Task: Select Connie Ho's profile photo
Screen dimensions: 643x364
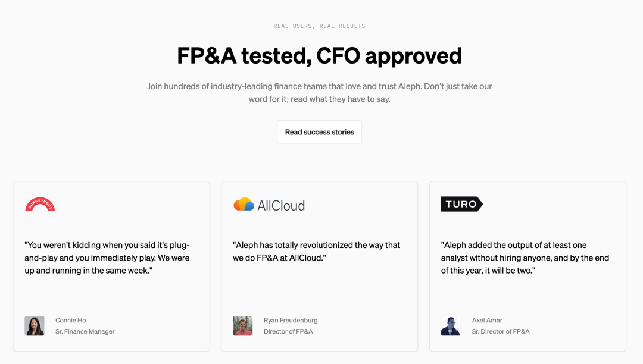Action: 35,326
